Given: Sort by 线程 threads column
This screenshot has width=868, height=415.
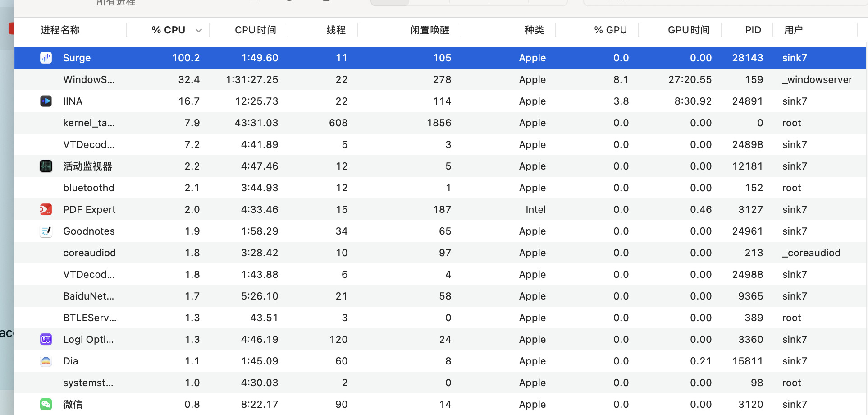Looking at the screenshot, I should point(336,30).
